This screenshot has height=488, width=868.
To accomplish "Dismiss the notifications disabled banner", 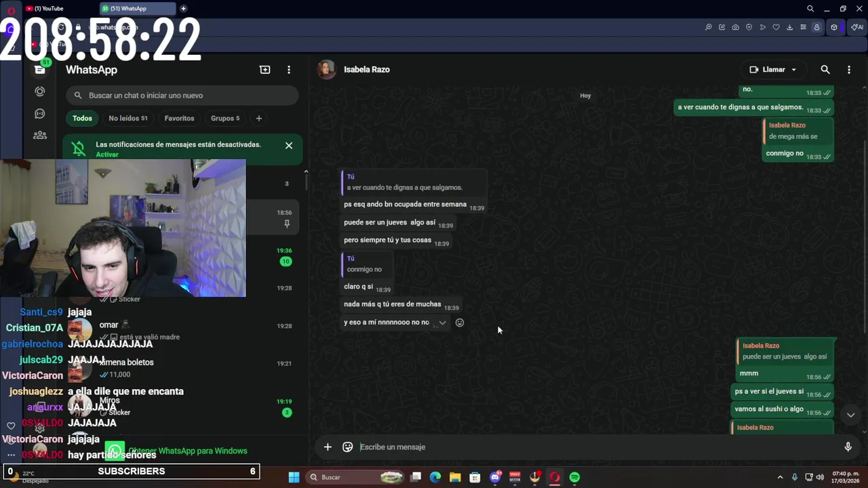I will 289,145.
